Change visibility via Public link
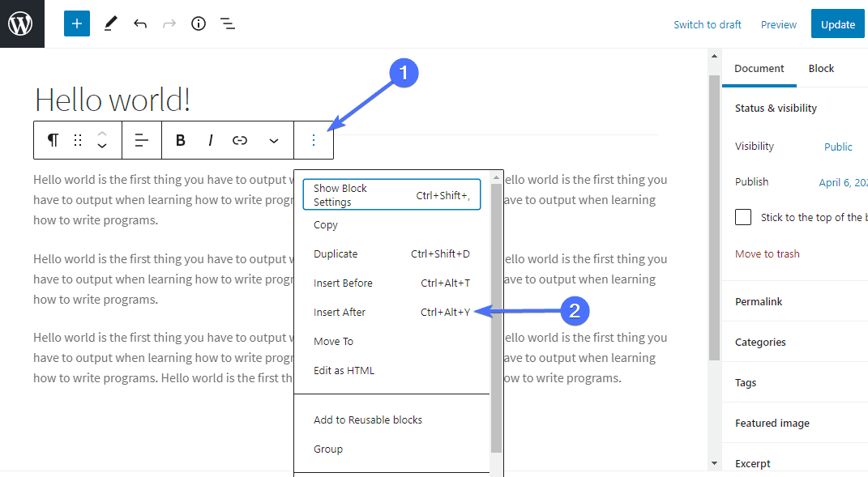Screen dimensions: 868x477 coord(838,147)
